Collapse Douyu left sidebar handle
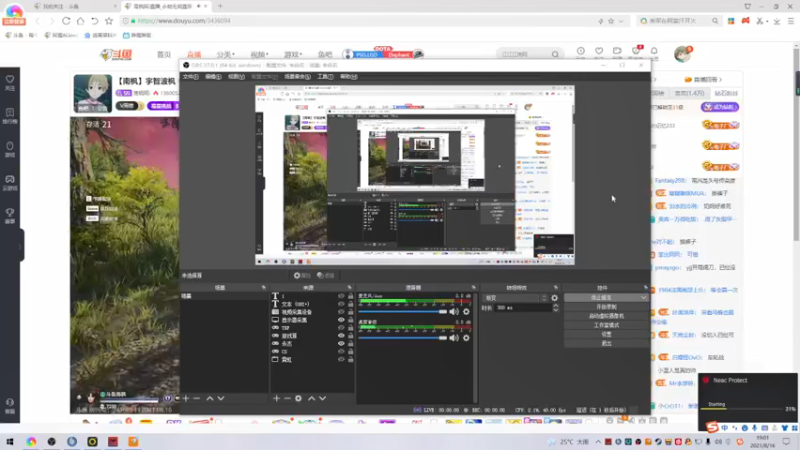The height and width of the screenshot is (450, 800). click(x=21, y=246)
